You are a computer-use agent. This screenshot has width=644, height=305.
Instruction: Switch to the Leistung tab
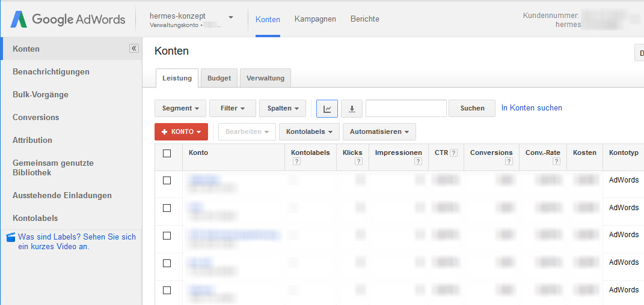(x=177, y=78)
